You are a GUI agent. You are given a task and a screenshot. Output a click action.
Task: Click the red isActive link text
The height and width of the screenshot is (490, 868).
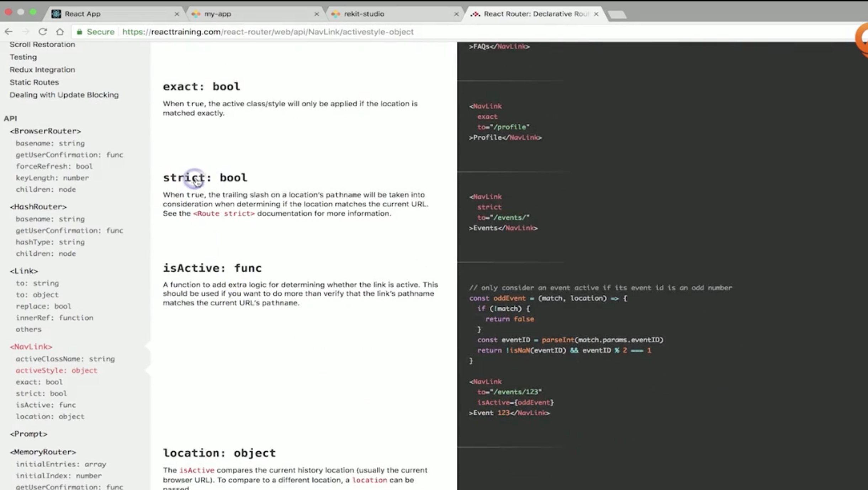tap(197, 470)
